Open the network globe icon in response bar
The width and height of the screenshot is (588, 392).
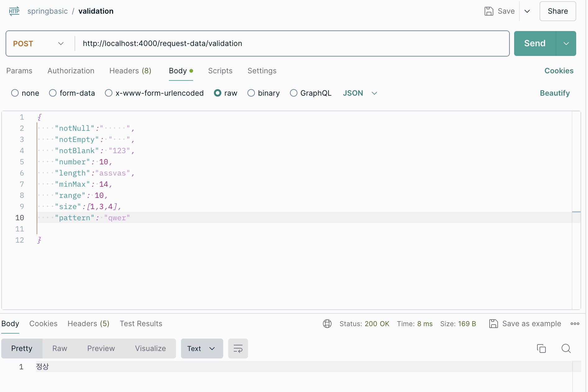pos(327,324)
